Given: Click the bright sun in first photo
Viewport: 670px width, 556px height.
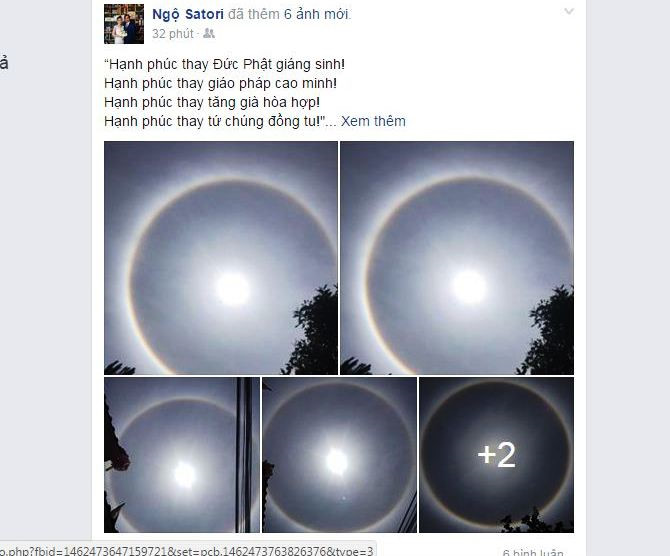Looking at the screenshot, I should 232,289.
